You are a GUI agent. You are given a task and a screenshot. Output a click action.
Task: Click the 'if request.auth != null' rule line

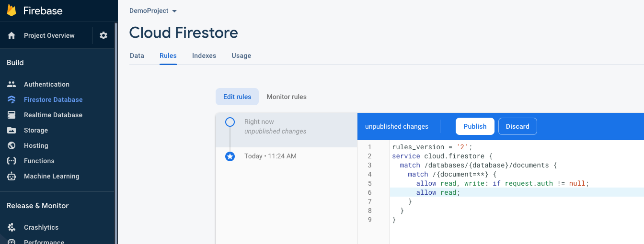point(502,183)
